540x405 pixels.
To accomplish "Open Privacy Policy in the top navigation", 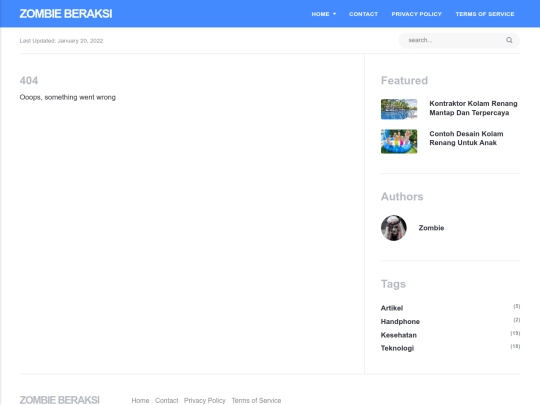I will (x=416, y=14).
